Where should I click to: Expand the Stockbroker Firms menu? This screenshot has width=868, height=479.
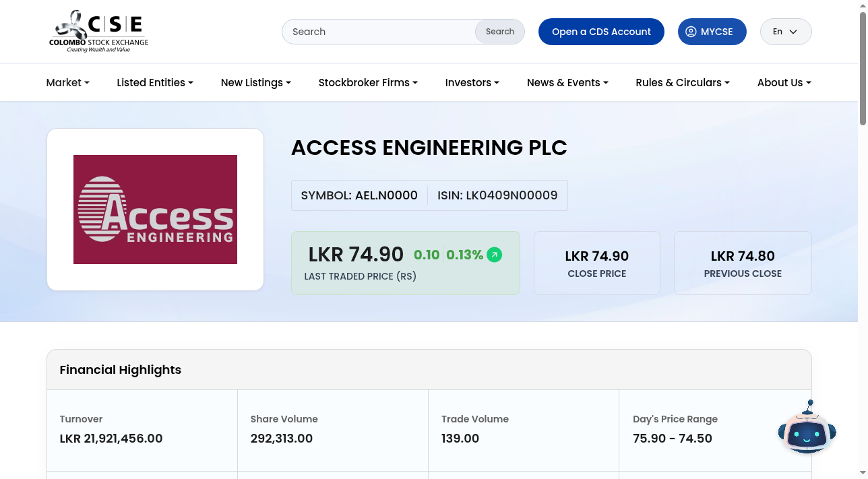point(368,83)
